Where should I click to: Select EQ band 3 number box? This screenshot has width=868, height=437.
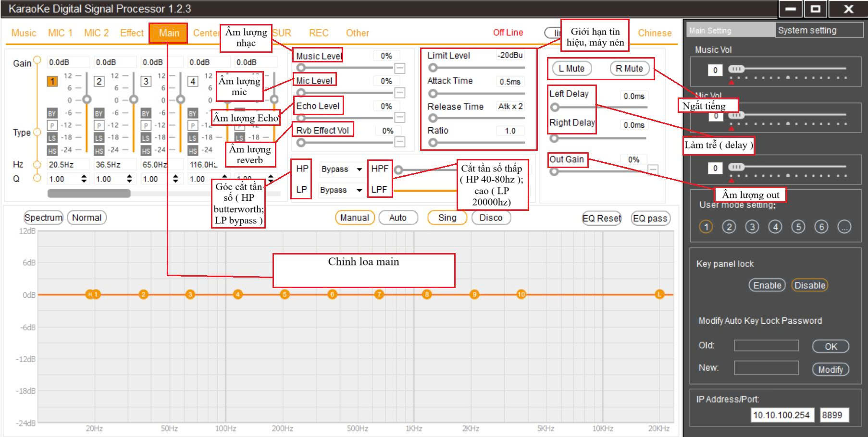coord(146,81)
